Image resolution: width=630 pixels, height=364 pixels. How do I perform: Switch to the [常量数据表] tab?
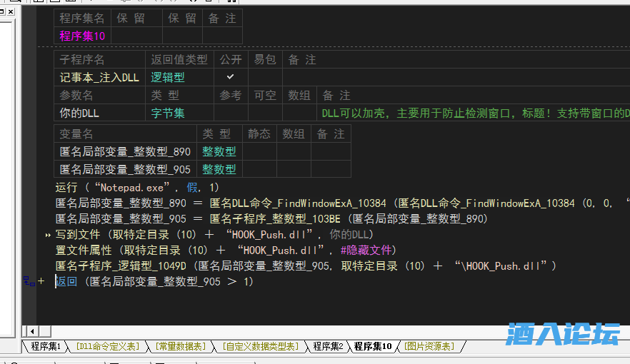(x=180, y=346)
